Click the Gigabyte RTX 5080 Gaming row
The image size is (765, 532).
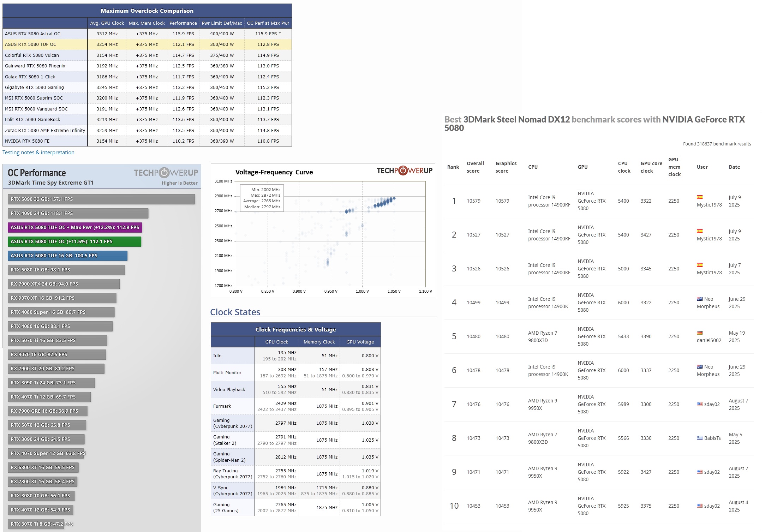click(147, 87)
